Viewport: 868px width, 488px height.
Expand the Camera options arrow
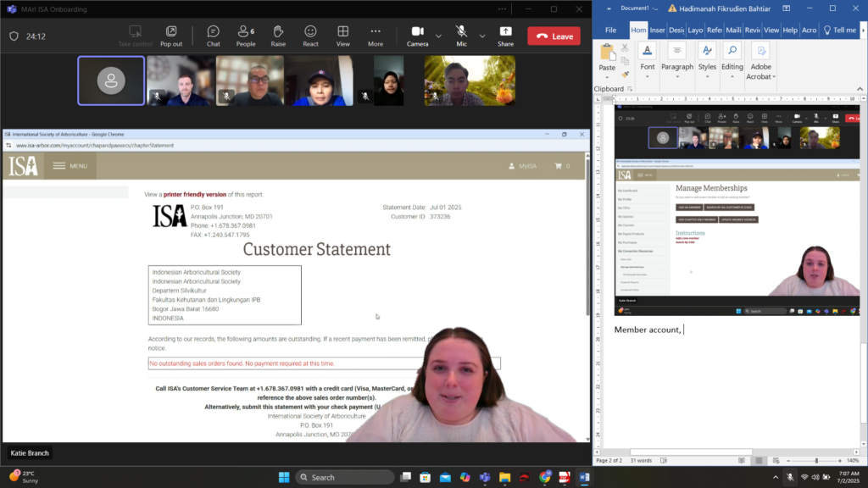pos(438,36)
